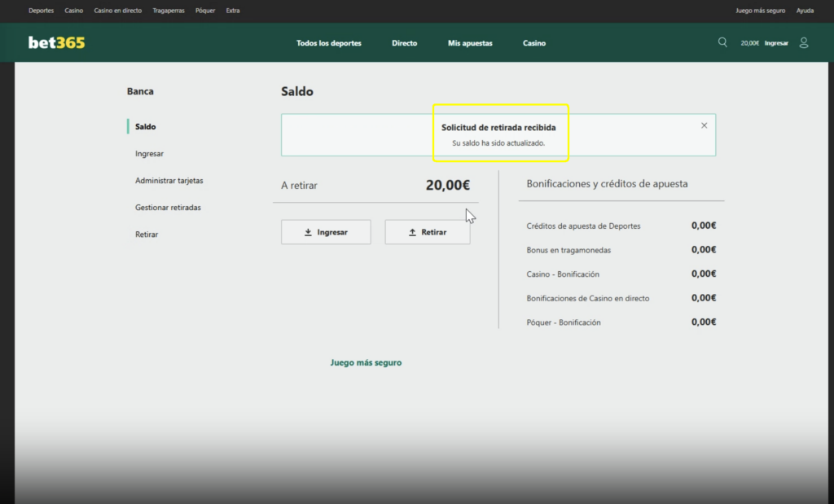Select Ingresar in the Banca sidebar
This screenshot has height=504, width=834.
point(150,154)
